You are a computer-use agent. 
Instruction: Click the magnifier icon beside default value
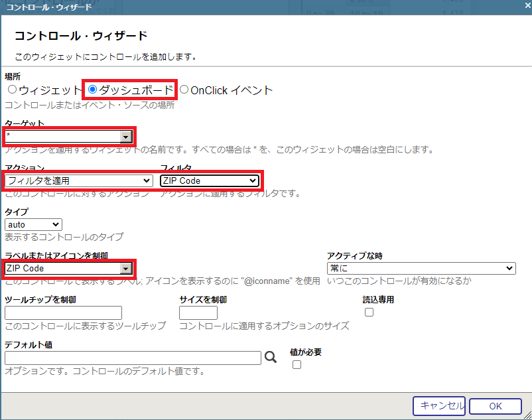tap(271, 358)
